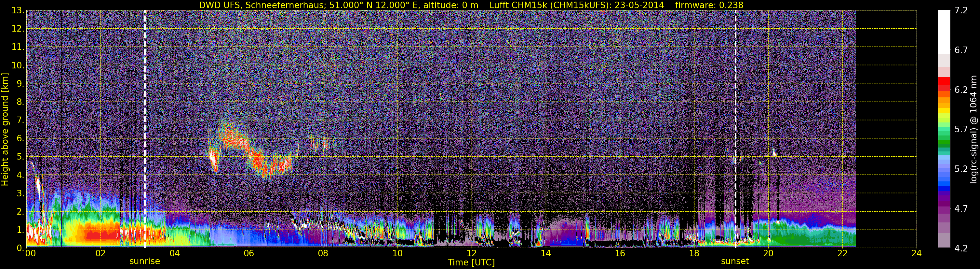Click the time axis tick '02'
This screenshot has height=269, width=980.
tap(101, 254)
